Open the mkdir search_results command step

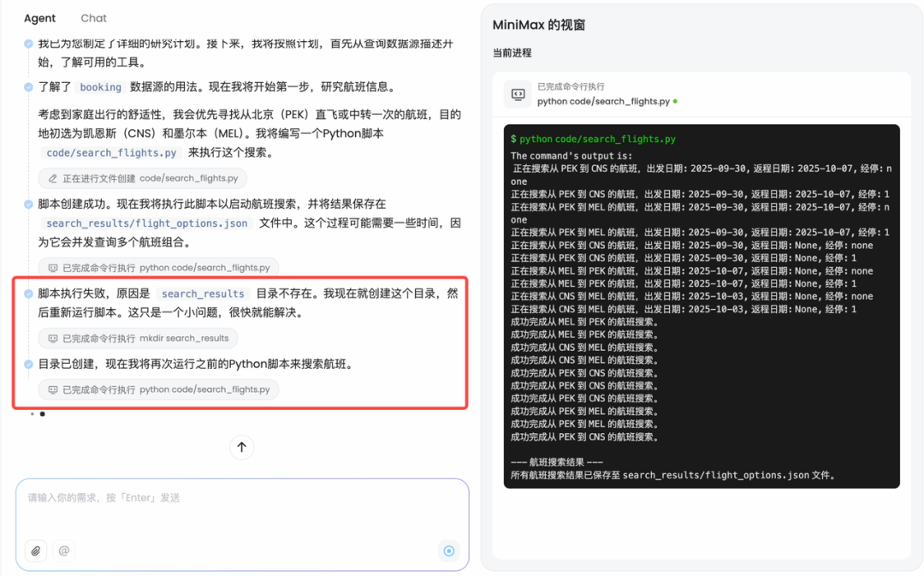pos(138,338)
